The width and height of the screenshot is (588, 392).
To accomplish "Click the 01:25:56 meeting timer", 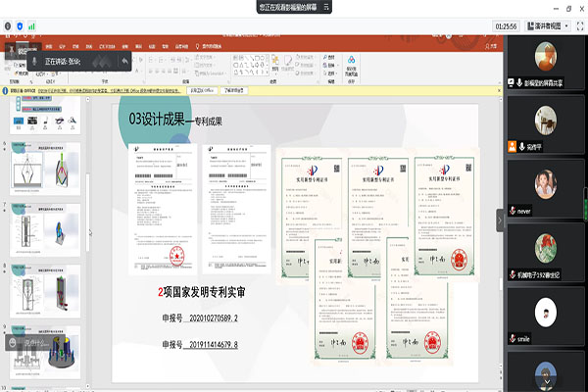I will [x=507, y=25].
